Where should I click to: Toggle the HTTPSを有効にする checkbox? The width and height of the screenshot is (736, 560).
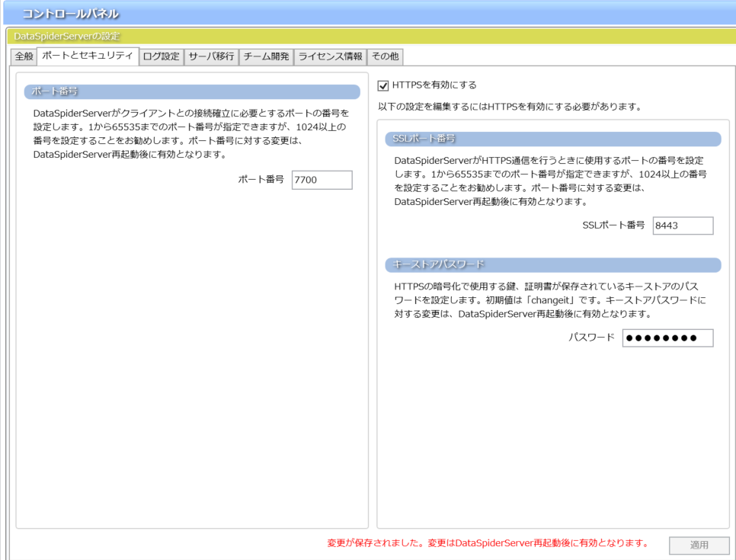(x=383, y=85)
